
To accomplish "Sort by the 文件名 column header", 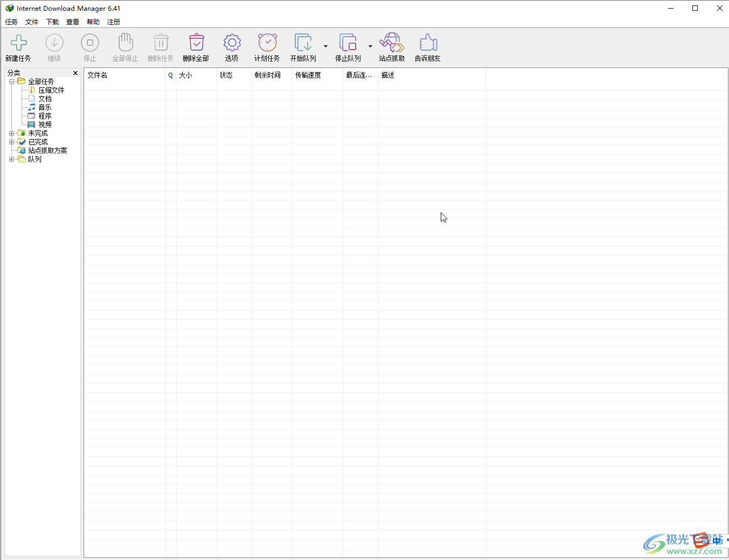I will pyautogui.click(x=124, y=75).
